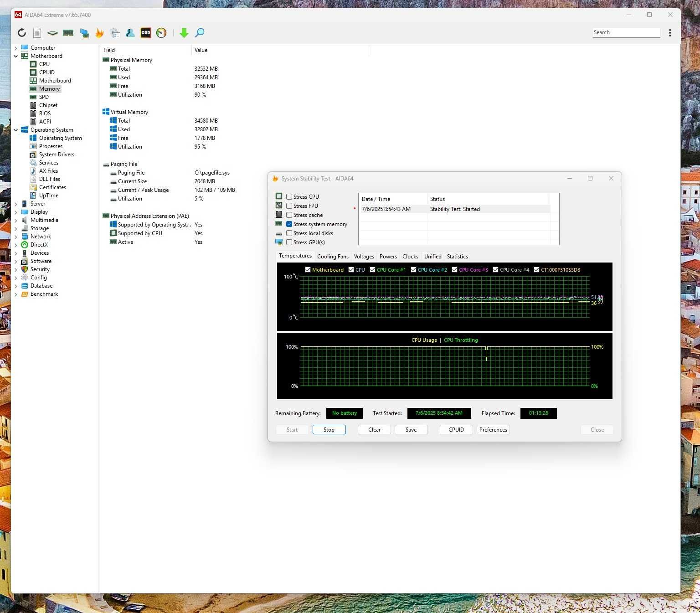700x613 pixels.
Task: Switch to Voltages tab
Action: (364, 257)
